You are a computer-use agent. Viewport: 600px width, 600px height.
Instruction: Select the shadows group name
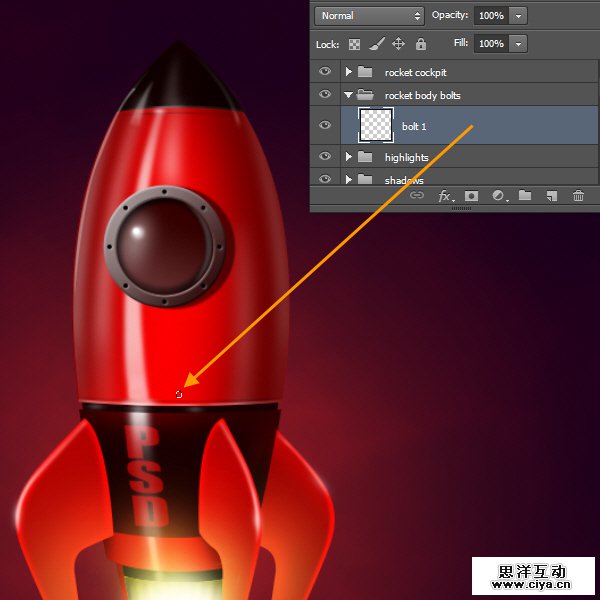point(404,180)
